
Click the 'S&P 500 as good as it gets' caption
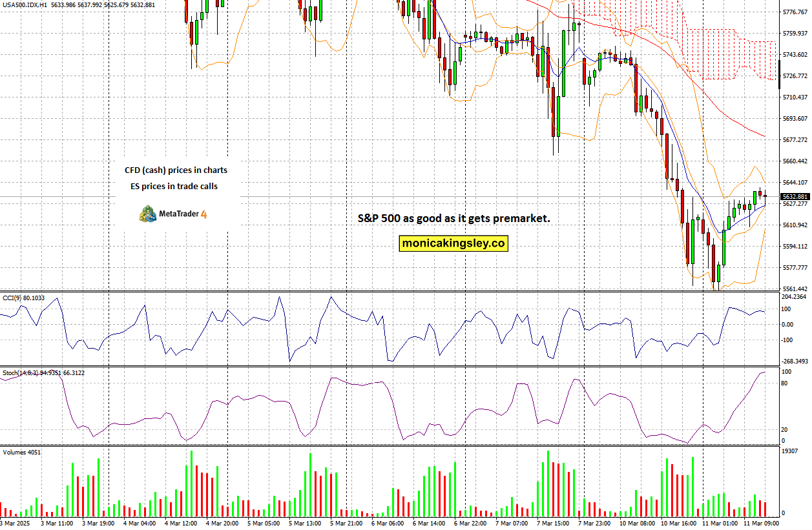coord(454,219)
